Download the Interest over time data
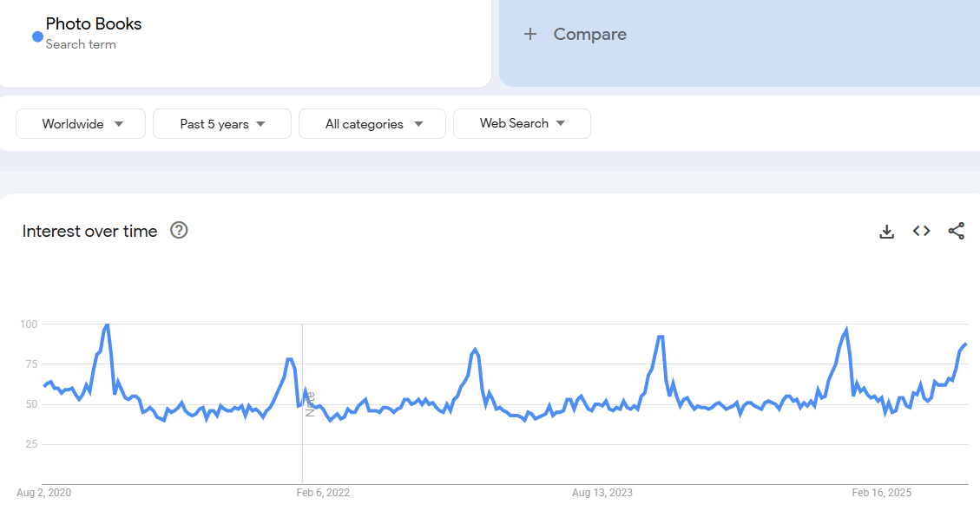This screenshot has width=980, height=511. (x=886, y=231)
